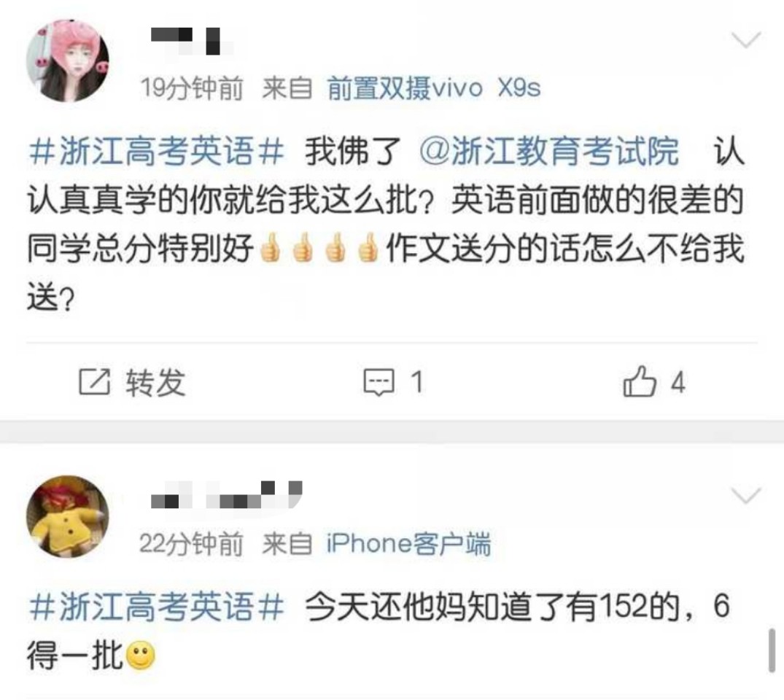Click the 19分钟前 timestamp
The image size is (784, 700).
click(192, 88)
